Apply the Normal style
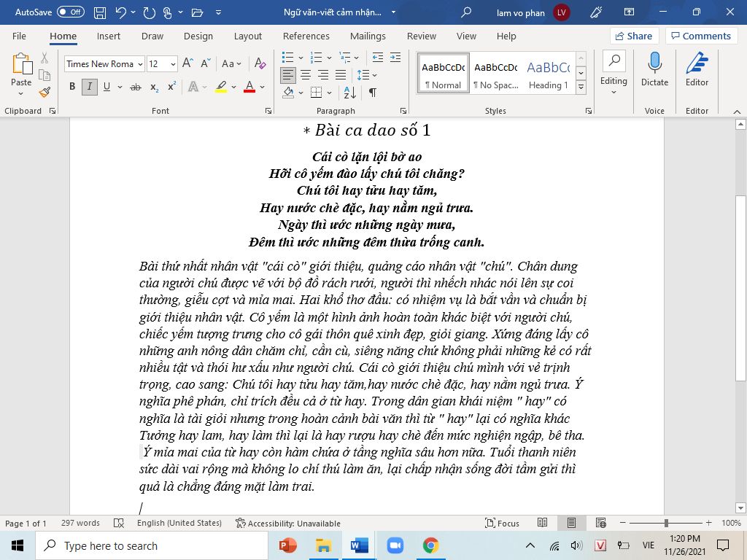This screenshot has height=560, width=747. click(x=444, y=74)
